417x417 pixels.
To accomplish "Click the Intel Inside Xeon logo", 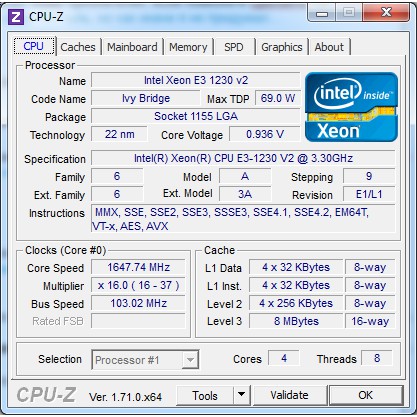I will click(x=351, y=107).
